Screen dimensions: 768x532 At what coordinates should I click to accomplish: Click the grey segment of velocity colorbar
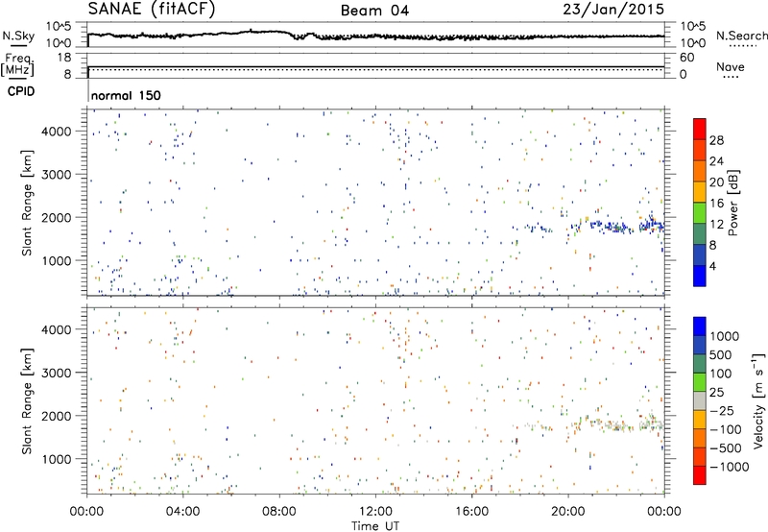click(700, 401)
